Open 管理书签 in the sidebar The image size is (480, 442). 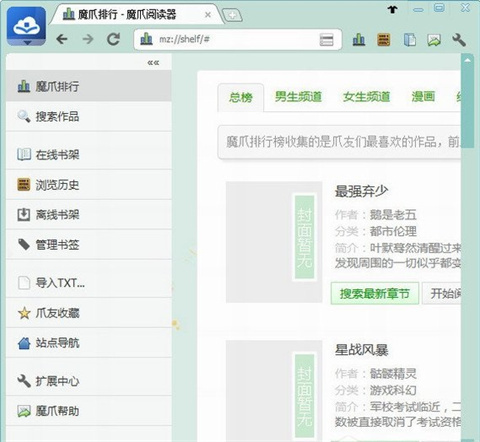[89, 245]
